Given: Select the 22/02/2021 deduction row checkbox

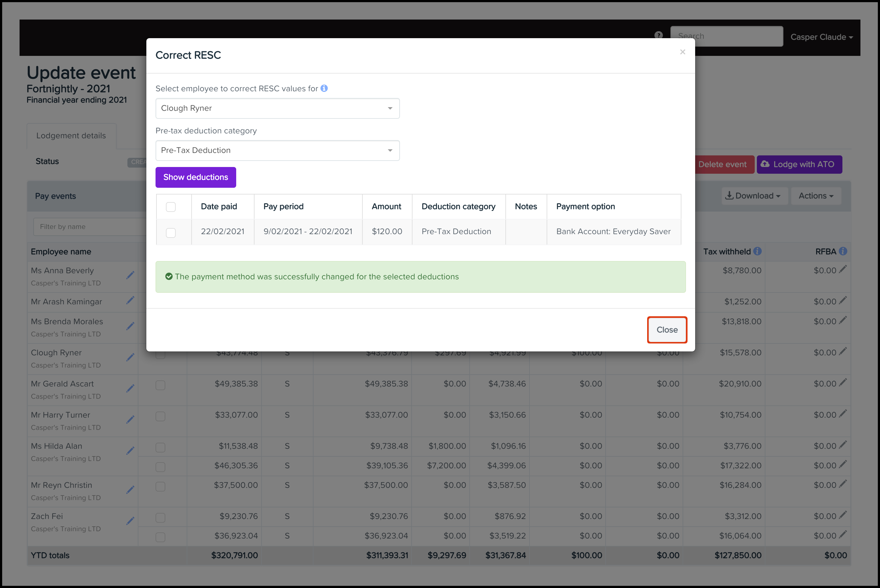Looking at the screenshot, I should pyautogui.click(x=171, y=233).
